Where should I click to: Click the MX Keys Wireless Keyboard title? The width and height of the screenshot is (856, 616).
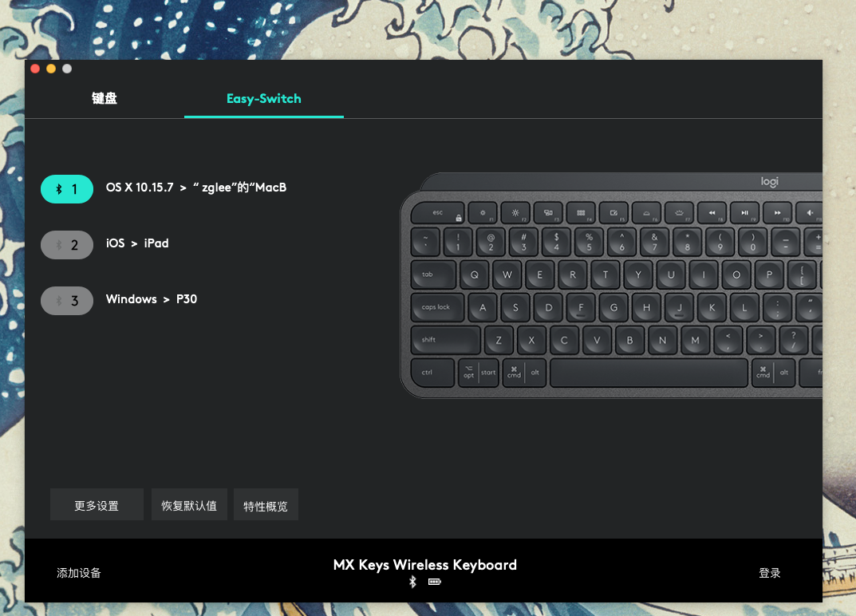point(424,565)
